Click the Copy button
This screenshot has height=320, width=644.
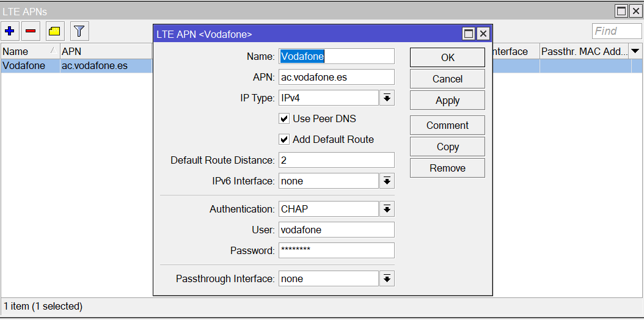pyautogui.click(x=447, y=147)
